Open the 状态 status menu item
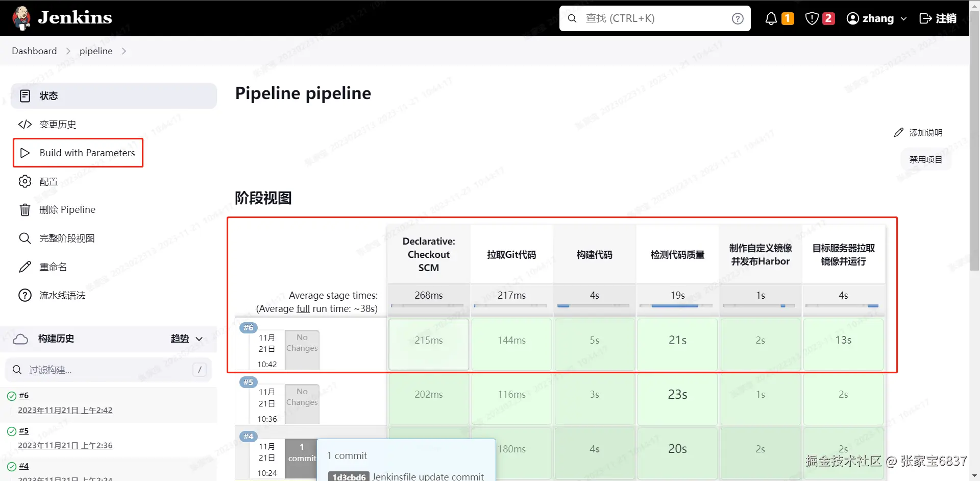 [114, 96]
